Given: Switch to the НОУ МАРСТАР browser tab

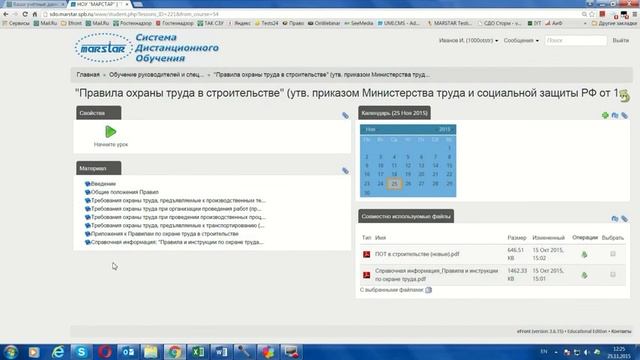Looking at the screenshot, I should tap(99, 4).
